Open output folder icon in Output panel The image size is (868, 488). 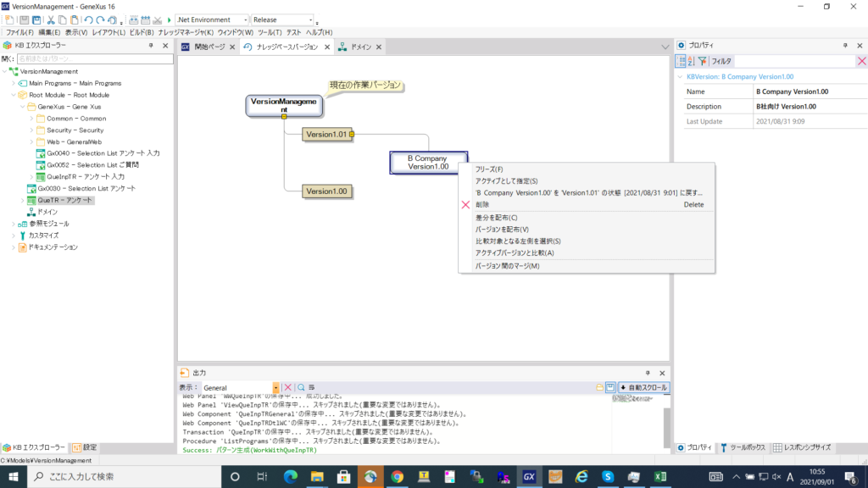[x=599, y=387]
